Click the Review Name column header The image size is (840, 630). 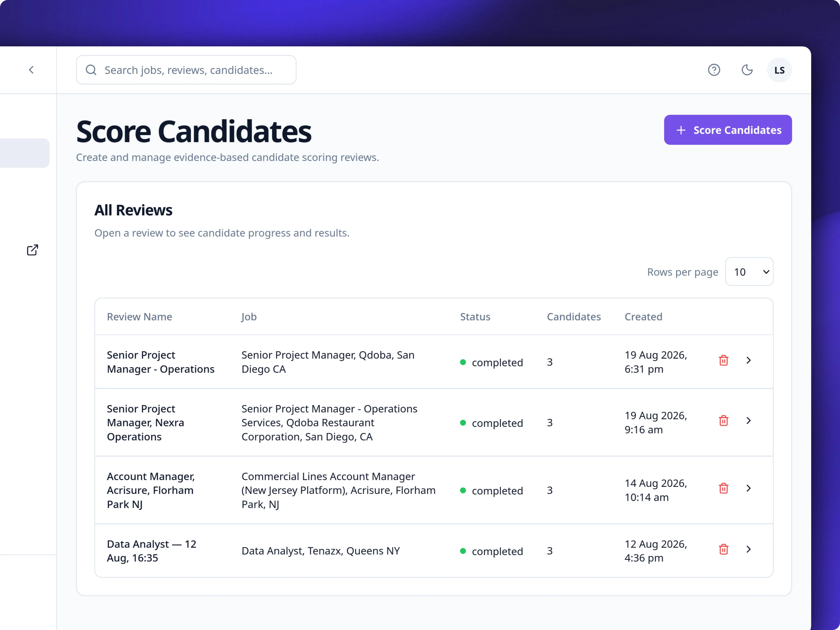click(139, 317)
